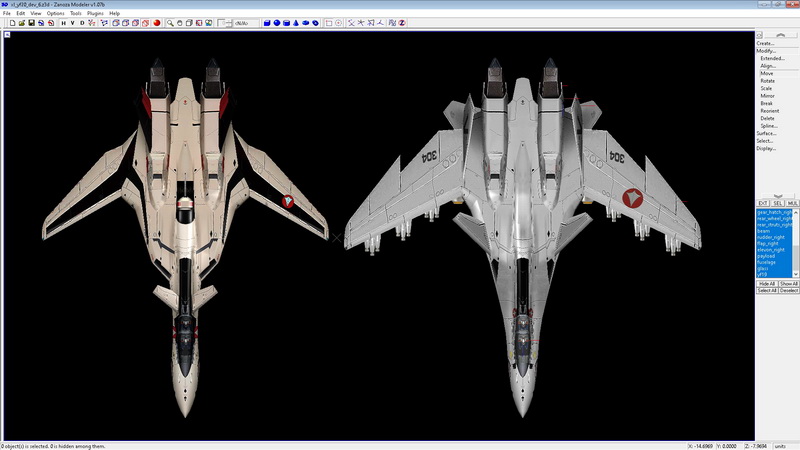Click the Open file folder icon

[21, 23]
